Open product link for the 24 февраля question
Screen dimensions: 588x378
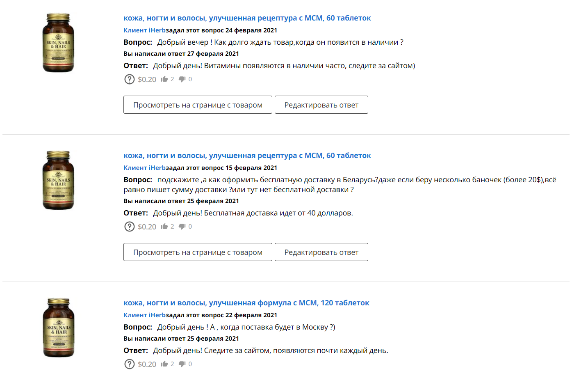click(x=247, y=18)
